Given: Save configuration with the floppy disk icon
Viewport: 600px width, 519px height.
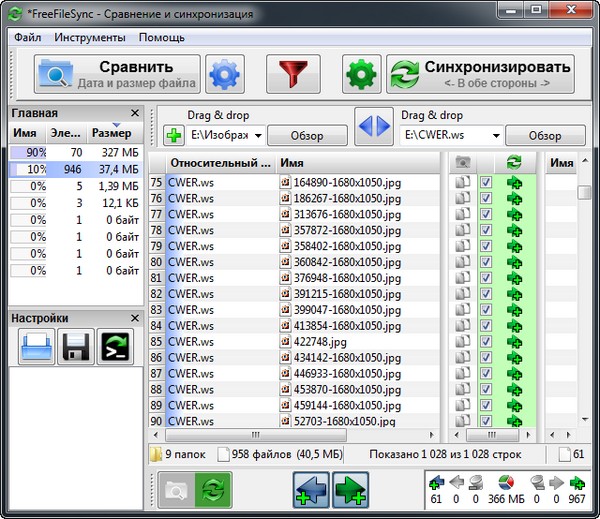Looking at the screenshot, I should pyautogui.click(x=76, y=347).
